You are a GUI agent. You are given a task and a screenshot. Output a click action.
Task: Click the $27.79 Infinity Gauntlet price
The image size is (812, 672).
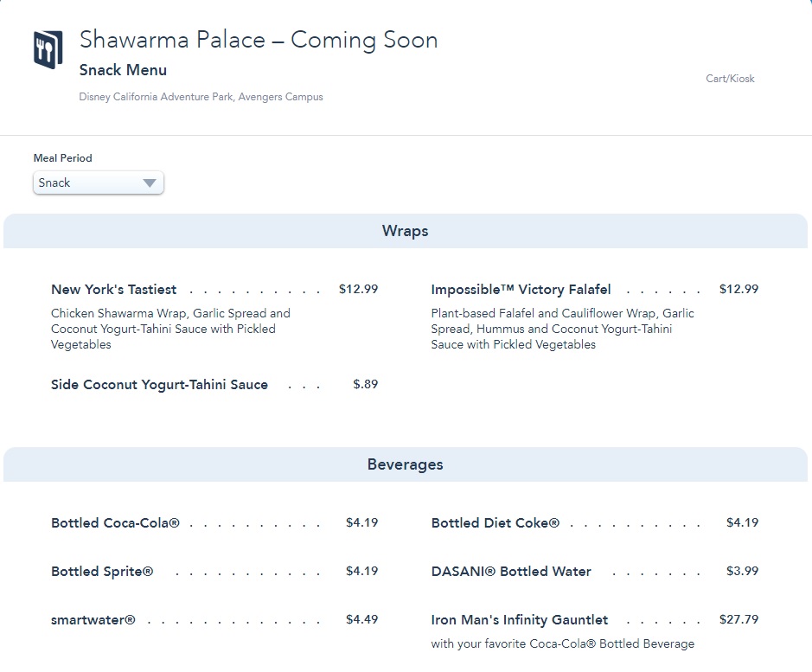(738, 620)
